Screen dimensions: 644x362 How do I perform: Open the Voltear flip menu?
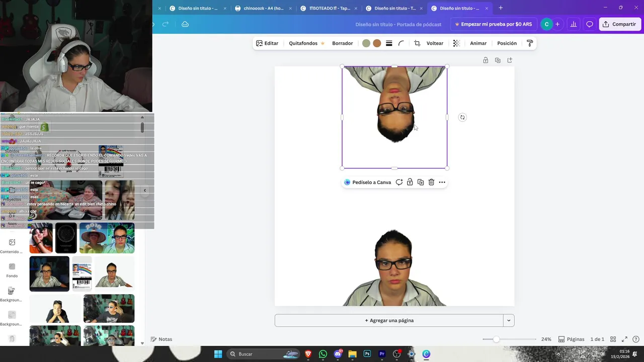tap(435, 43)
